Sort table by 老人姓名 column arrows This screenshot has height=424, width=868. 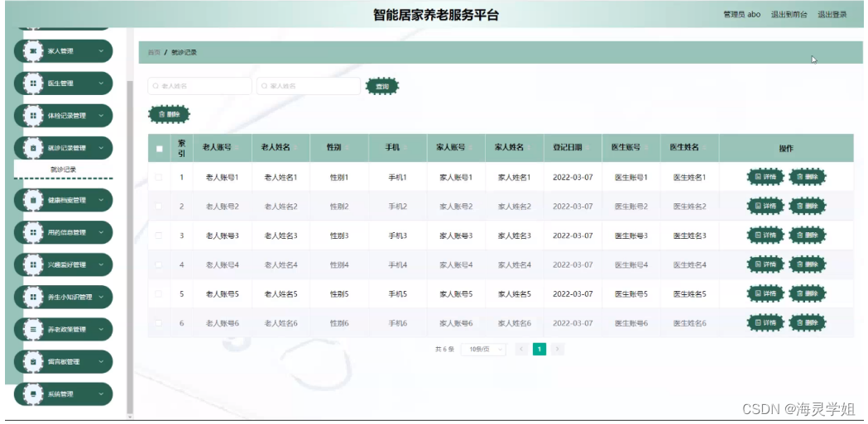(295, 148)
